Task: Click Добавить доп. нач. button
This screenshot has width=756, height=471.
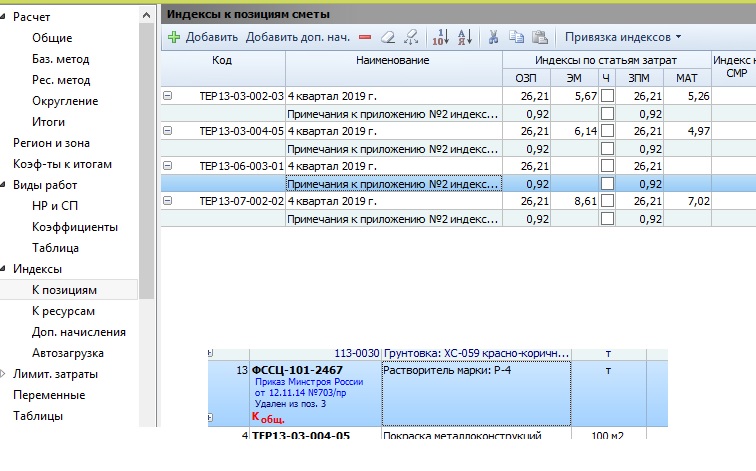Action: (298, 37)
